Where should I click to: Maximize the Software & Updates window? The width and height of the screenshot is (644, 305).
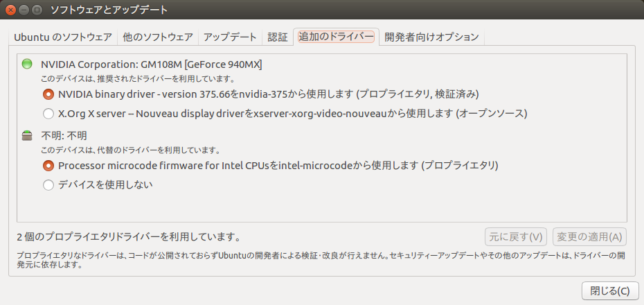(x=37, y=10)
